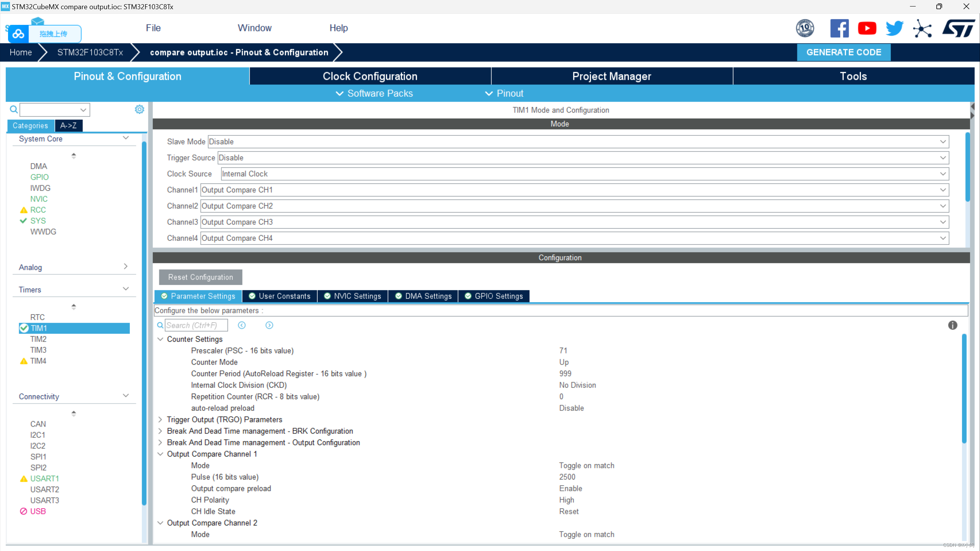Image resolution: width=980 pixels, height=551 pixels.
Task: Click the RCC warning triangle icon
Action: pyautogui.click(x=24, y=210)
